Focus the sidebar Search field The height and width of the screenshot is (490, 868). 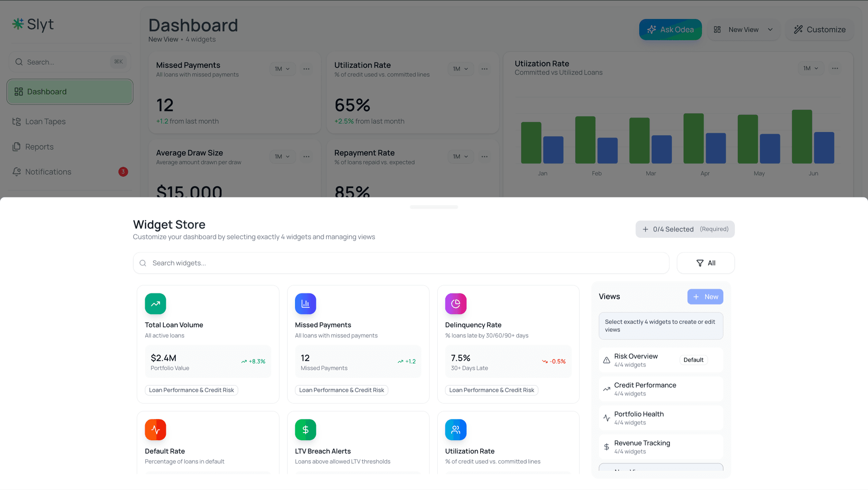70,62
